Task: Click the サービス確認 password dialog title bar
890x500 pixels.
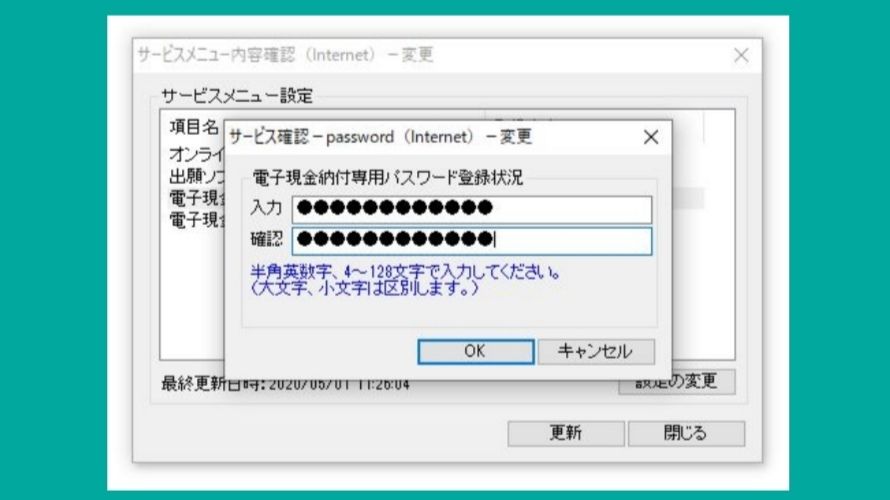Action: click(x=431, y=137)
